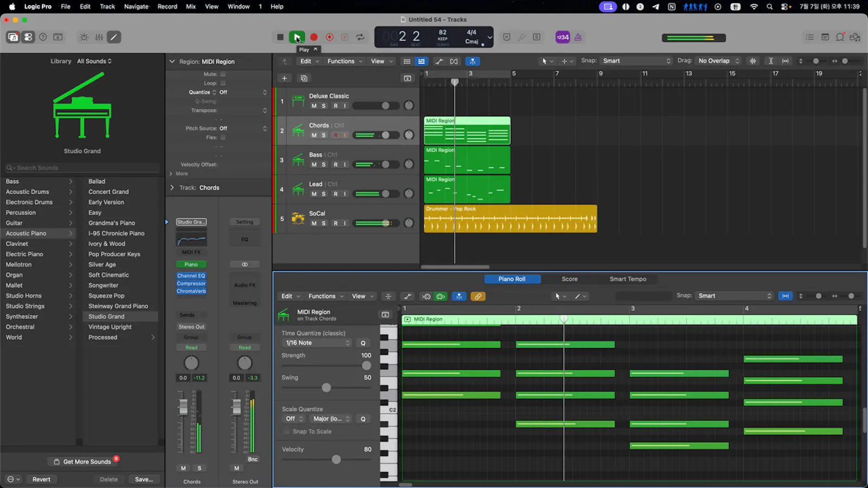Open Smart Controls button
Viewport: 868px width, 488px height.
84,37
